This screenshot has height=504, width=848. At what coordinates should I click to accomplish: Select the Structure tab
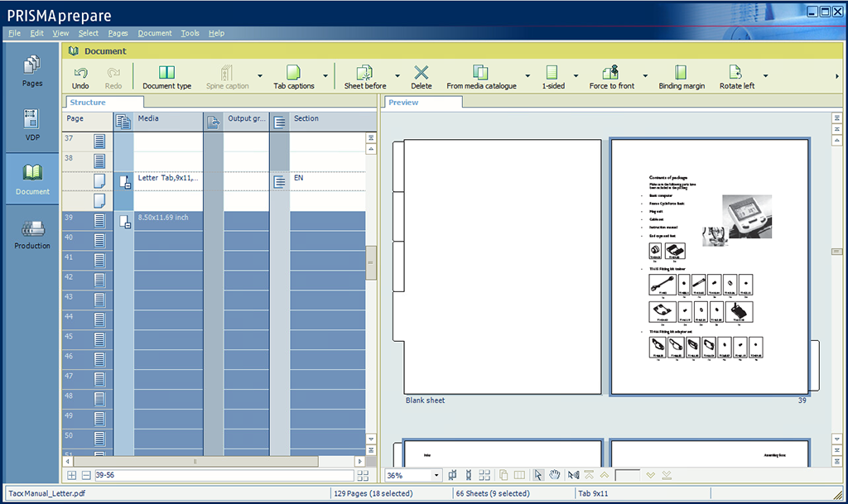click(x=104, y=102)
